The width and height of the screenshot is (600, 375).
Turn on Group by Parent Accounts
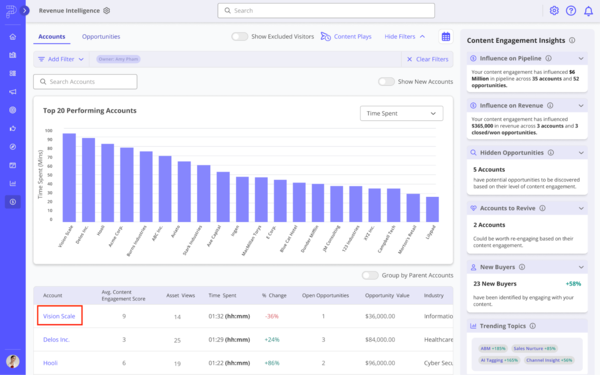(370, 276)
